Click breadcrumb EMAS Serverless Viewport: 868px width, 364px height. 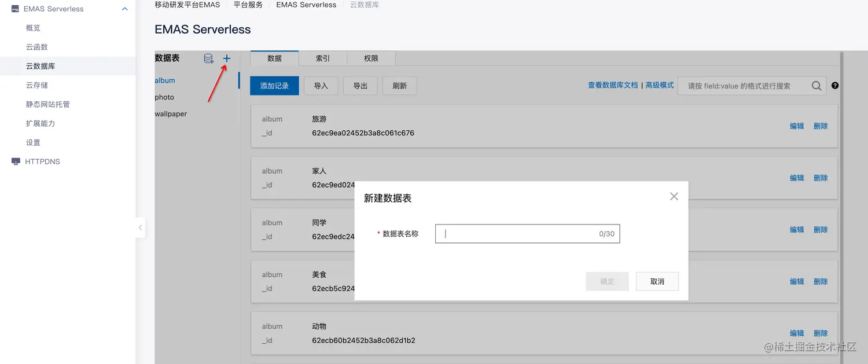click(306, 5)
